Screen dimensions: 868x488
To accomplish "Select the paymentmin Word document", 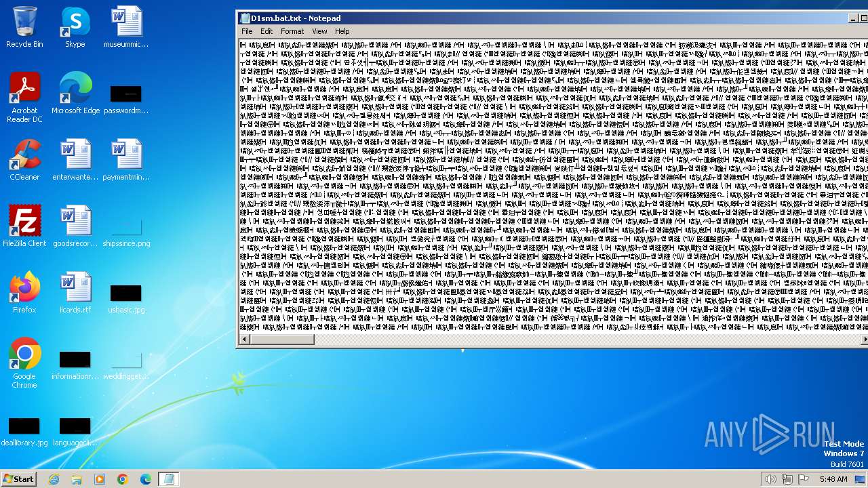I will [x=126, y=160].
